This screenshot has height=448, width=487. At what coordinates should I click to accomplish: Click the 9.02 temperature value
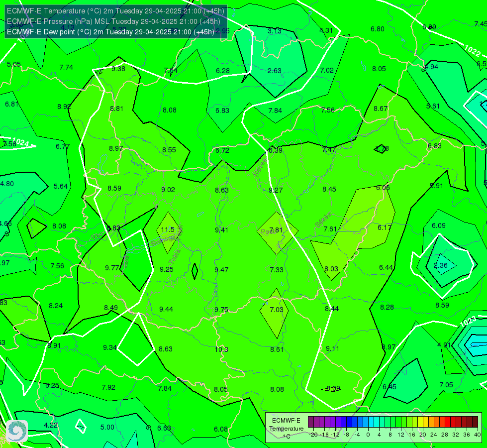[x=168, y=190]
